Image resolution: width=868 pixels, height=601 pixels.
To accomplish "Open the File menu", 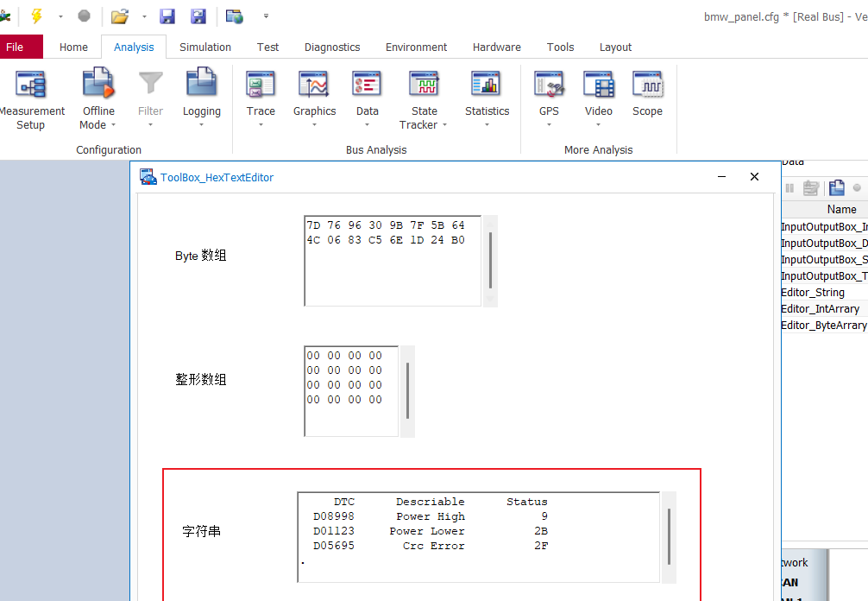I will (x=16, y=47).
